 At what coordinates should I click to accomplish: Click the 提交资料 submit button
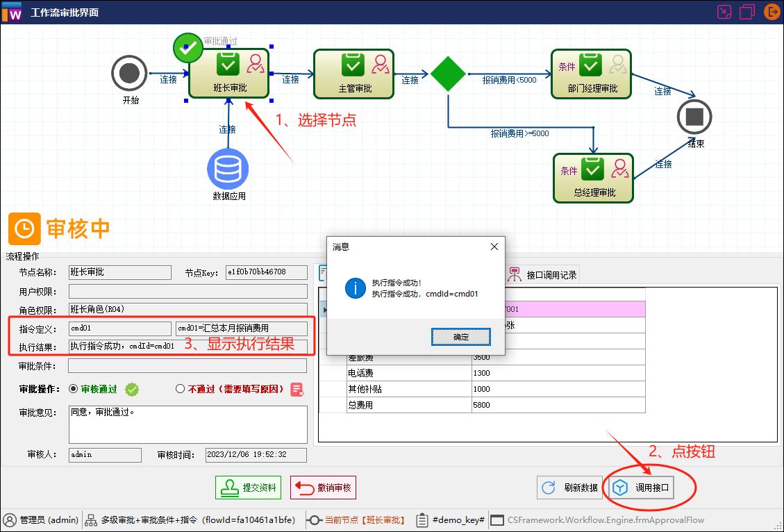248,487
